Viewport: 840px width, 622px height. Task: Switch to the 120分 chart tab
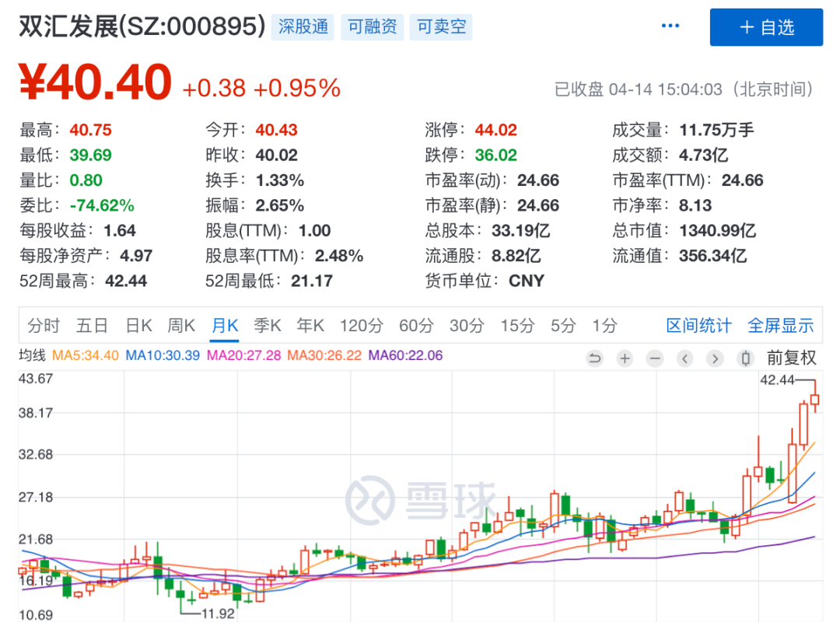(x=362, y=325)
